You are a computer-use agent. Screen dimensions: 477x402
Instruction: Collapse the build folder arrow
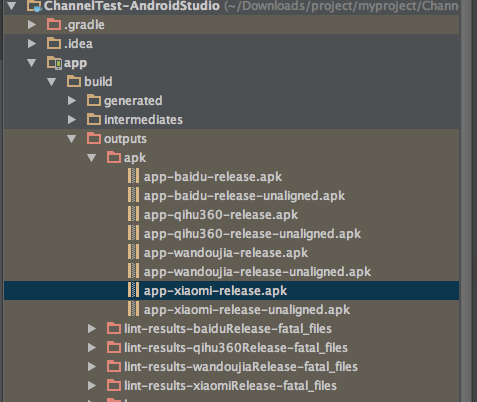pos(52,82)
